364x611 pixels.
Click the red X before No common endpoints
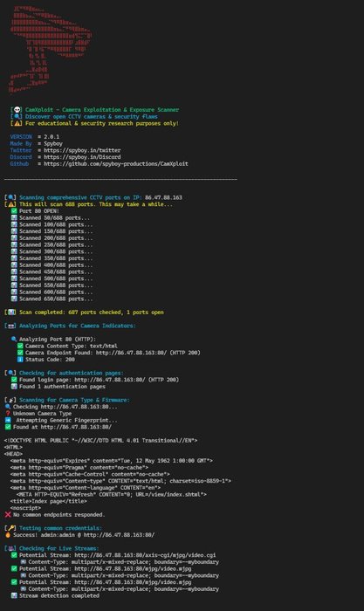click(x=8, y=515)
